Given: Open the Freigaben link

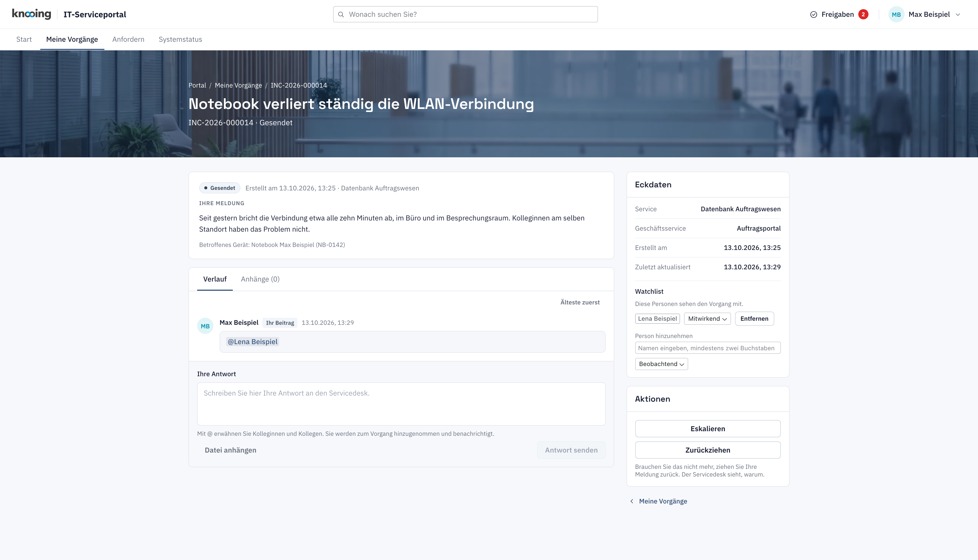Looking at the screenshot, I should click(839, 14).
